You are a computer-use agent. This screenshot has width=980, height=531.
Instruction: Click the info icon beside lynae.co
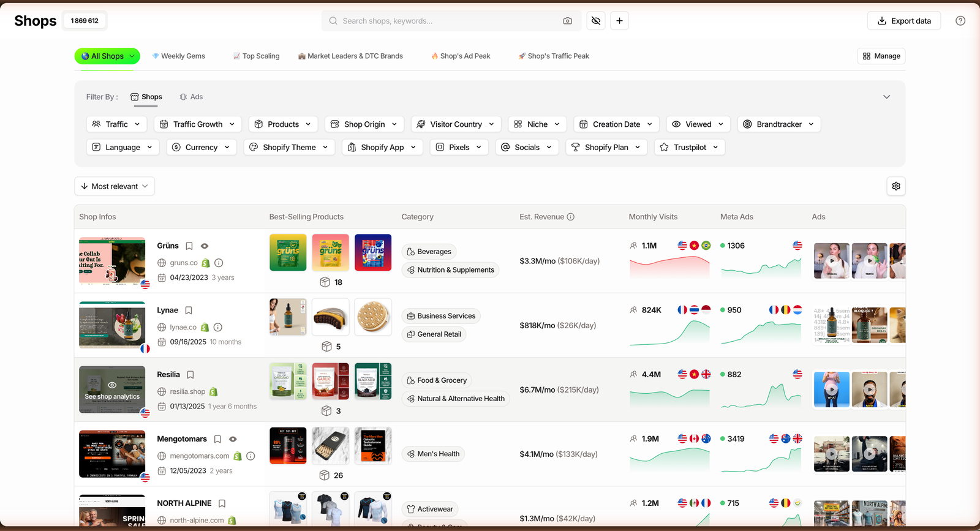(218, 327)
